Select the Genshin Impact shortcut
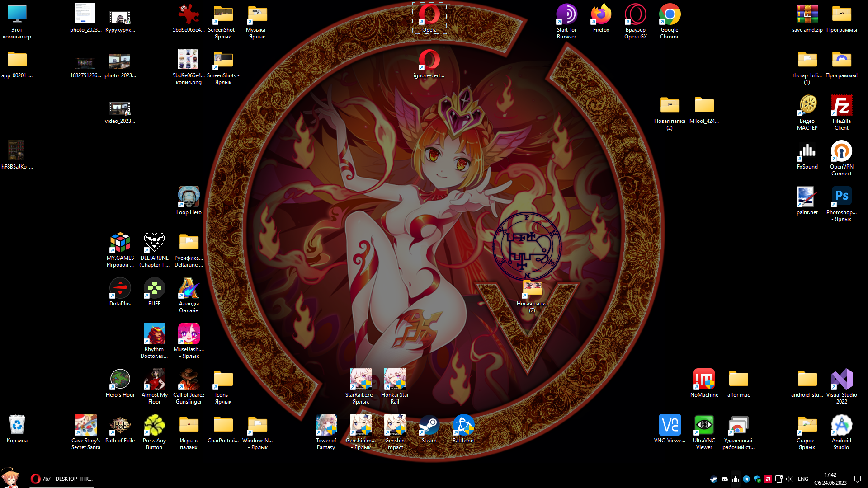This screenshot has width=868, height=488. point(395,432)
